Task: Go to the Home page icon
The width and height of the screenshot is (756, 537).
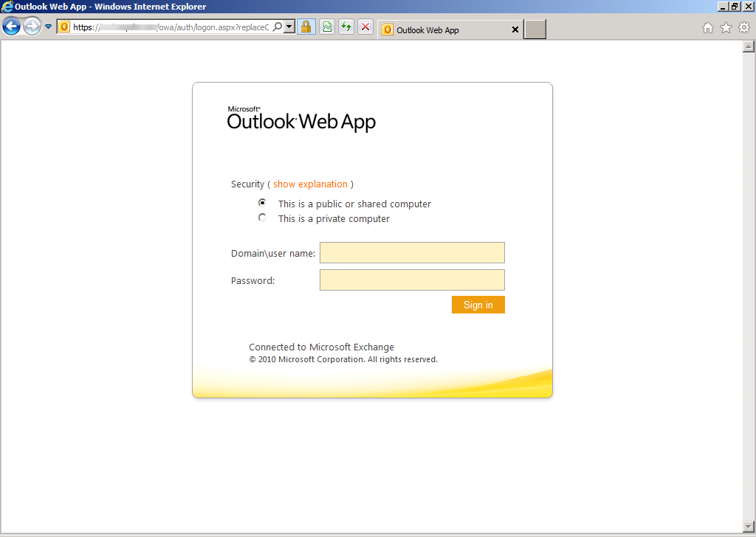Action: [708, 28]
